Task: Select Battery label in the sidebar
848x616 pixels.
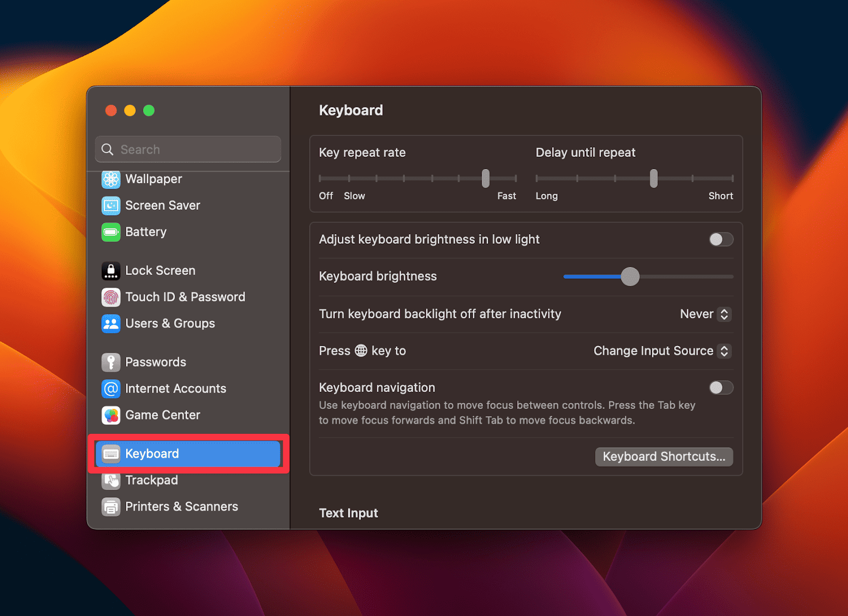Action: coord(146,232)
